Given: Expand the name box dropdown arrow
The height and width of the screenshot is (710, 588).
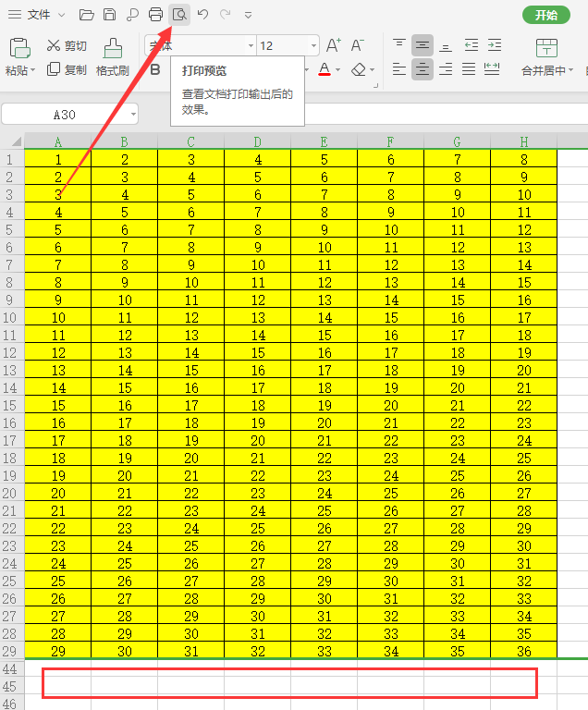Looking at the screenshot, I should pyautogui.click(x=133, y=115).
